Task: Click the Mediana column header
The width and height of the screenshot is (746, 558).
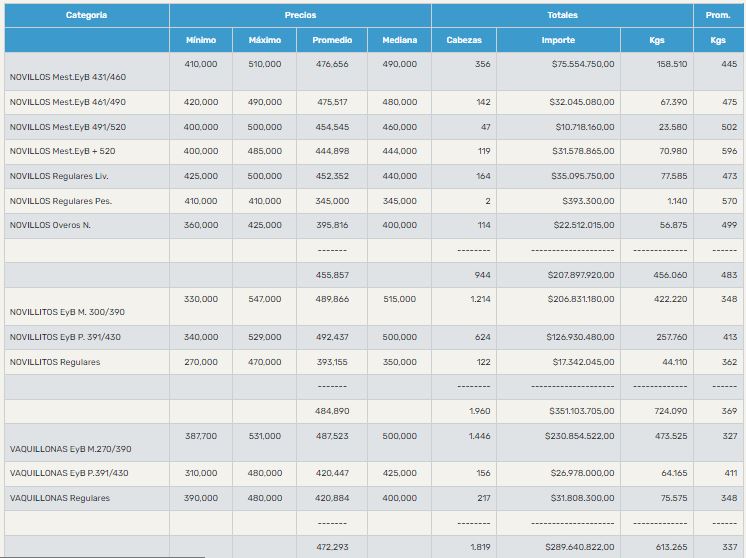Action: pyautogui.click(x=399, y=40)
